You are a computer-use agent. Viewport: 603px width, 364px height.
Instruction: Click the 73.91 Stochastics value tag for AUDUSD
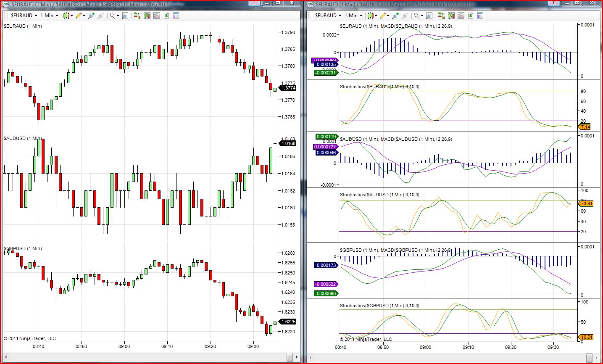(585, 203)
